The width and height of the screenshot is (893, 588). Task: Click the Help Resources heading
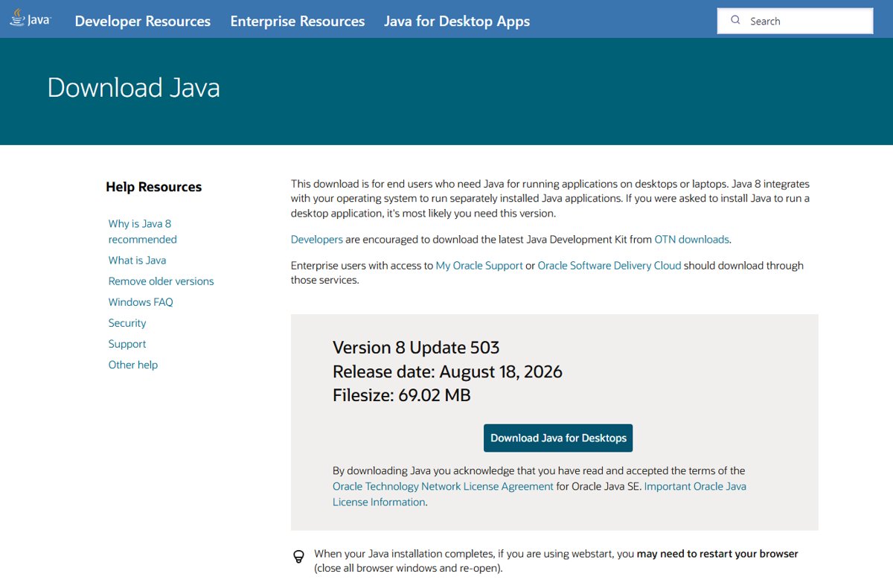pos(154,187)
